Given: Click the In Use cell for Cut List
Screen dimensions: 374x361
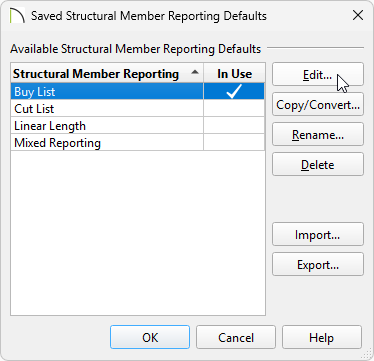Looking at the screenshot, I should point(234,108).
